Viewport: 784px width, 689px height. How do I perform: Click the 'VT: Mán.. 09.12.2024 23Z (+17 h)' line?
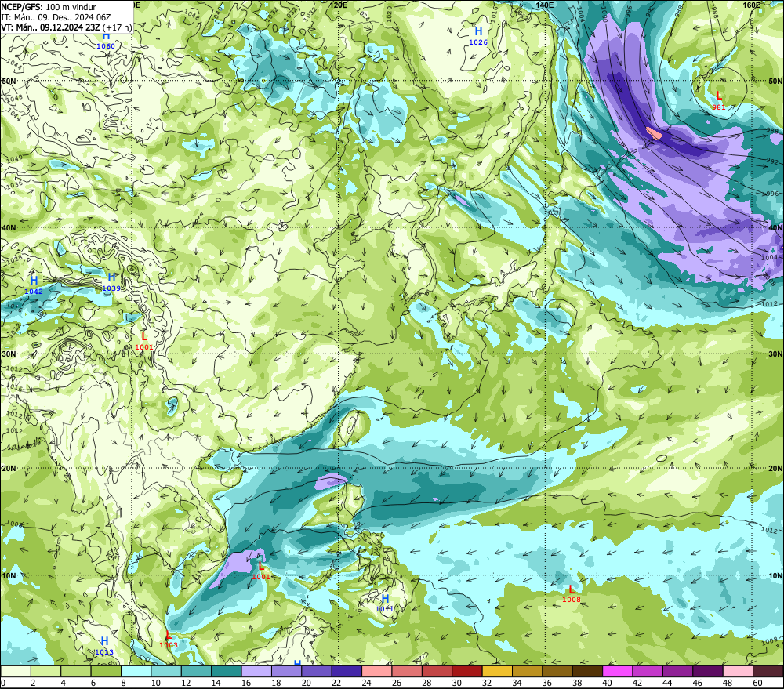click(x=67, y=27)
